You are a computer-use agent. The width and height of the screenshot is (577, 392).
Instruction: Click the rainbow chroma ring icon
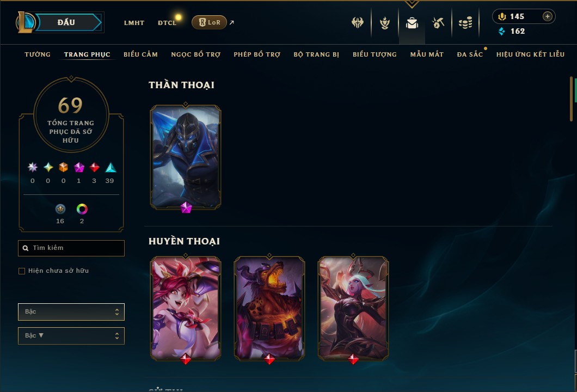[82, 209]
